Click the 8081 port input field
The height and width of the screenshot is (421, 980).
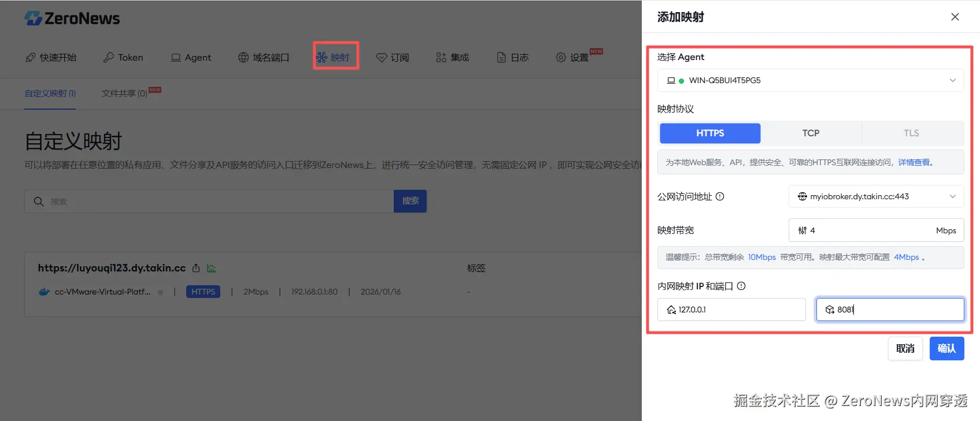tap(890, 310)
